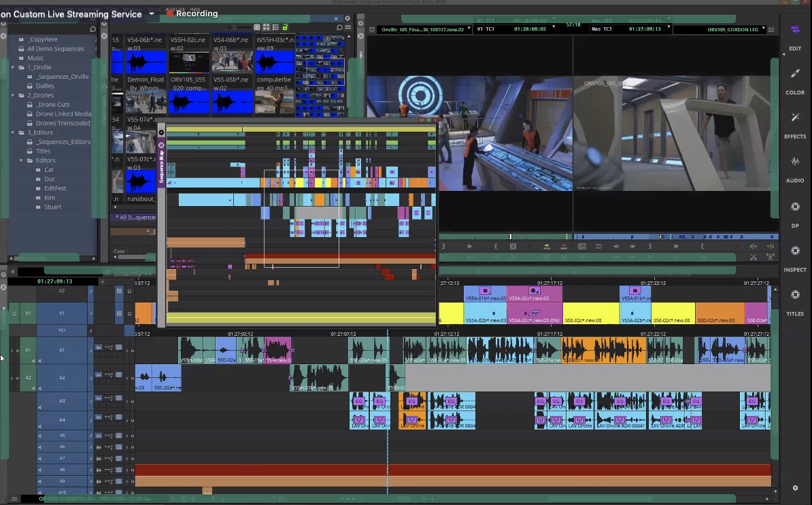Select the EditFest bin
The image size is (812, 505).
click(55, 188)
